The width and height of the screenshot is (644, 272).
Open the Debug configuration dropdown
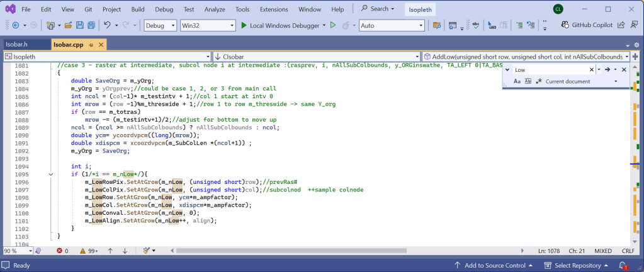(160, 25)
